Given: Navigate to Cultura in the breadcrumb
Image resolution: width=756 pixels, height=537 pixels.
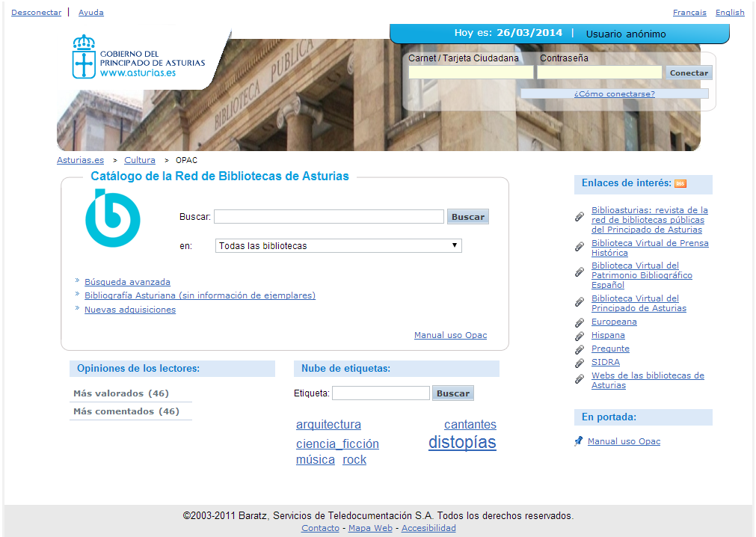Looking at the screenshot, I should (x=140, y=160).
